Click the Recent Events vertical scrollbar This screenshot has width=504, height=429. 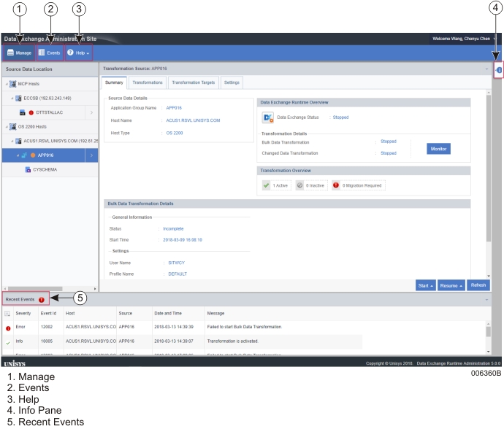coord(488,331)
